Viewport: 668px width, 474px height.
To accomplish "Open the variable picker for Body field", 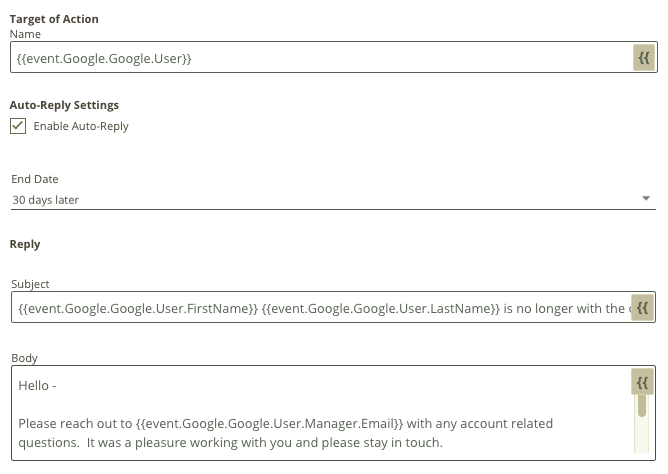I will click(642, 382).
